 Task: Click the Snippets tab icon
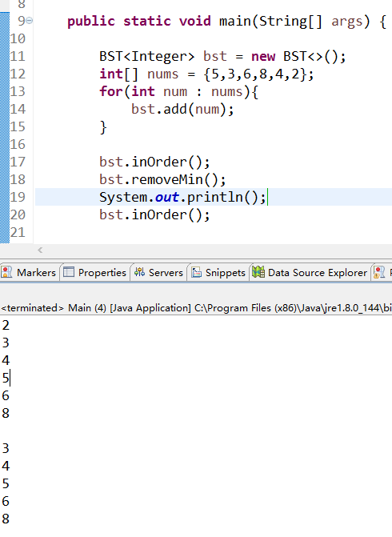click(x=196, y=272)
